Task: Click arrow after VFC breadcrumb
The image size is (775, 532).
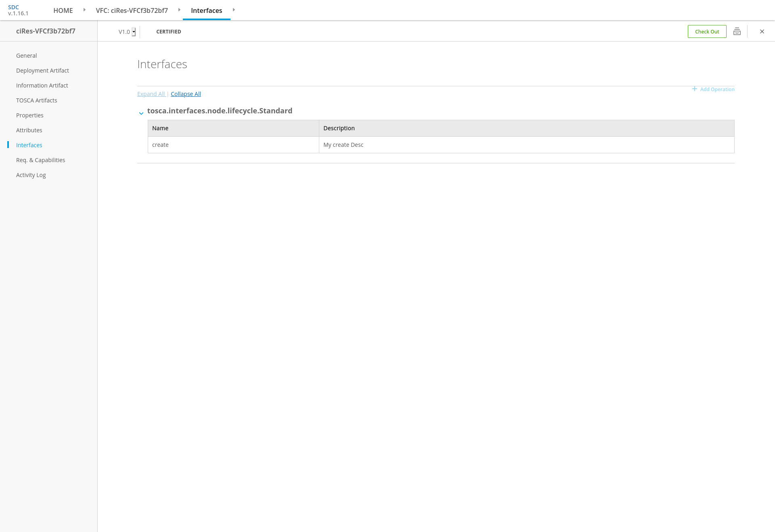Action: tap(179, 10)
